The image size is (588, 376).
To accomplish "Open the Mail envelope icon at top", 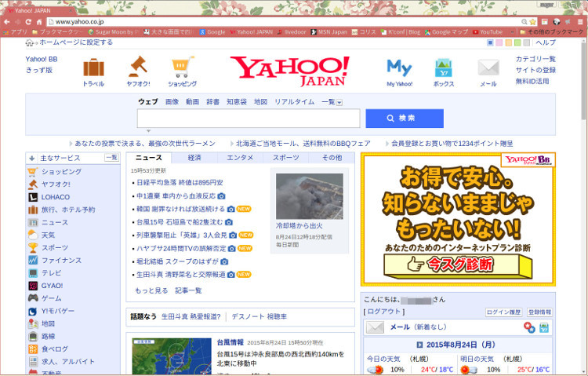I will 488,68.
